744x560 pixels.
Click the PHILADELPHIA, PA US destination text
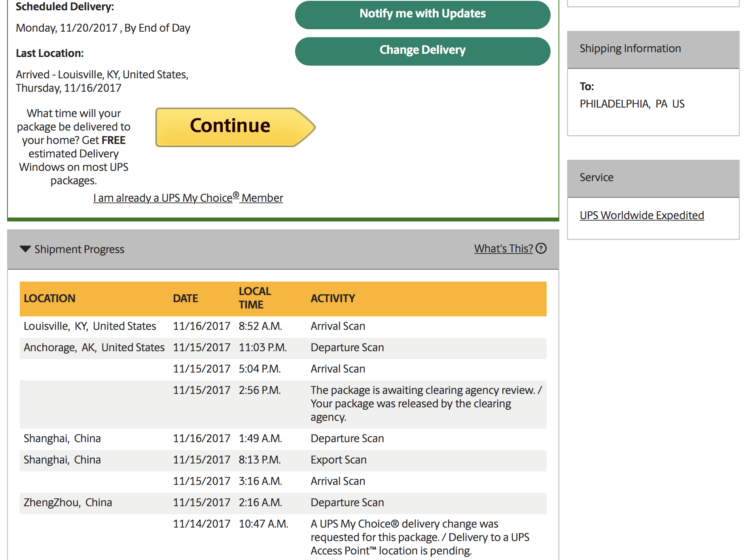(x=632, y=104)
